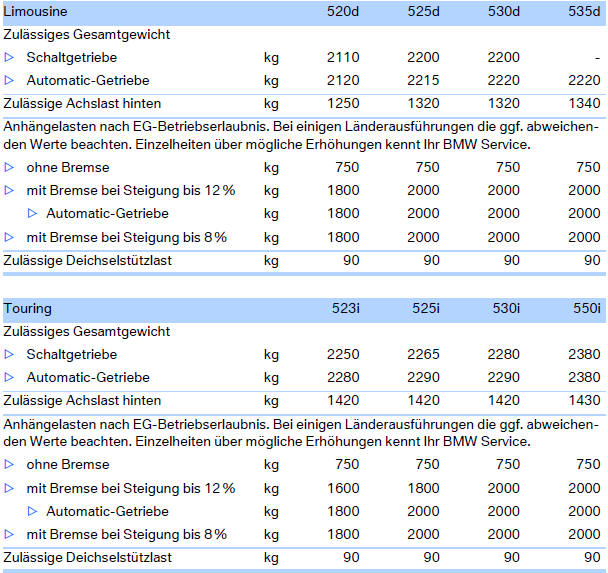The height and width of the screenshot is (573, 608).
Task: Select the "520d" column header
Action: (343, 11)
